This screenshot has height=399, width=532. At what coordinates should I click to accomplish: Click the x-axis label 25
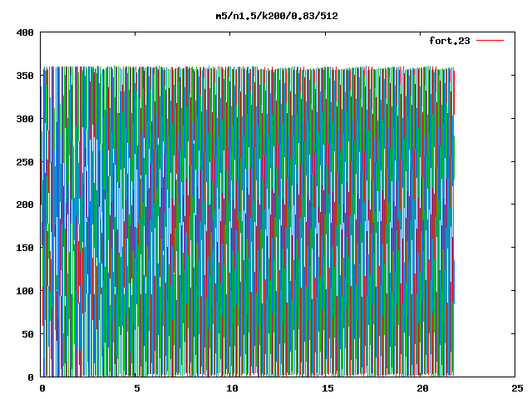(517, 388)
